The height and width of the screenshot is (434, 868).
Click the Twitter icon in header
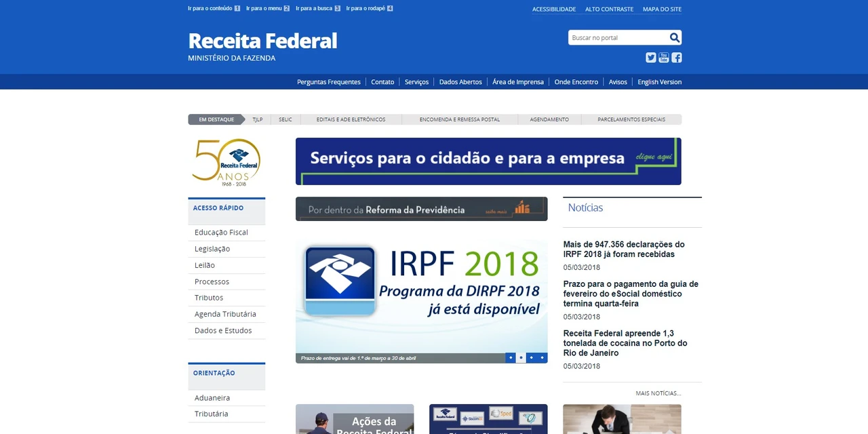[x=650, y=58]
